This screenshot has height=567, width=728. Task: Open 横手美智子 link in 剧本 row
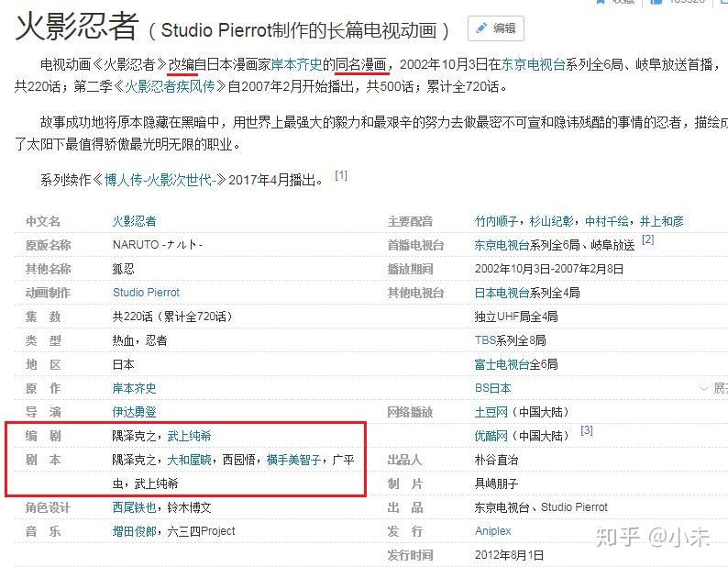(294, 460)
